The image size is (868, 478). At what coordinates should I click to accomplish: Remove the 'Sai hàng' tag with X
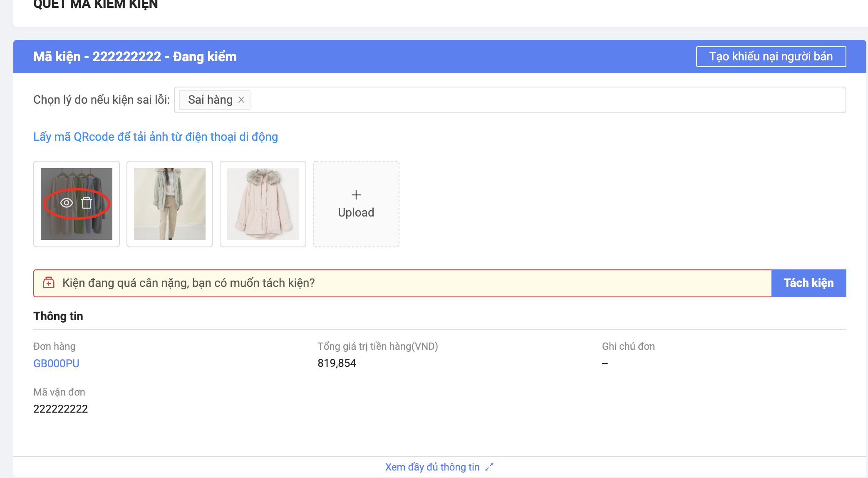coord(241,100)
